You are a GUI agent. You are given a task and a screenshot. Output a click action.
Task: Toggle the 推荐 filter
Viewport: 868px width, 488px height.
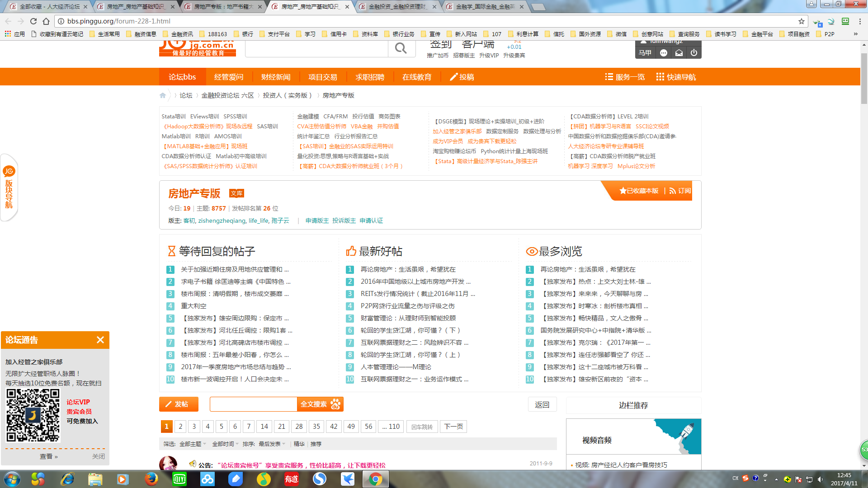pos(316,444)
